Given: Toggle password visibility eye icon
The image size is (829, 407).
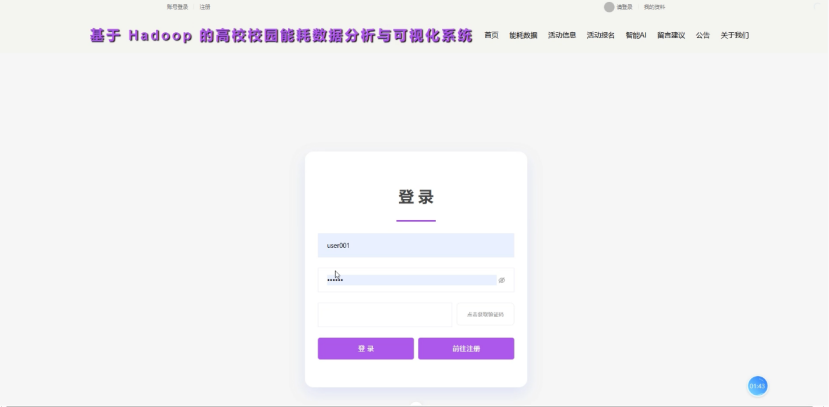Looking at the screenshot, I should coord(502,280).
